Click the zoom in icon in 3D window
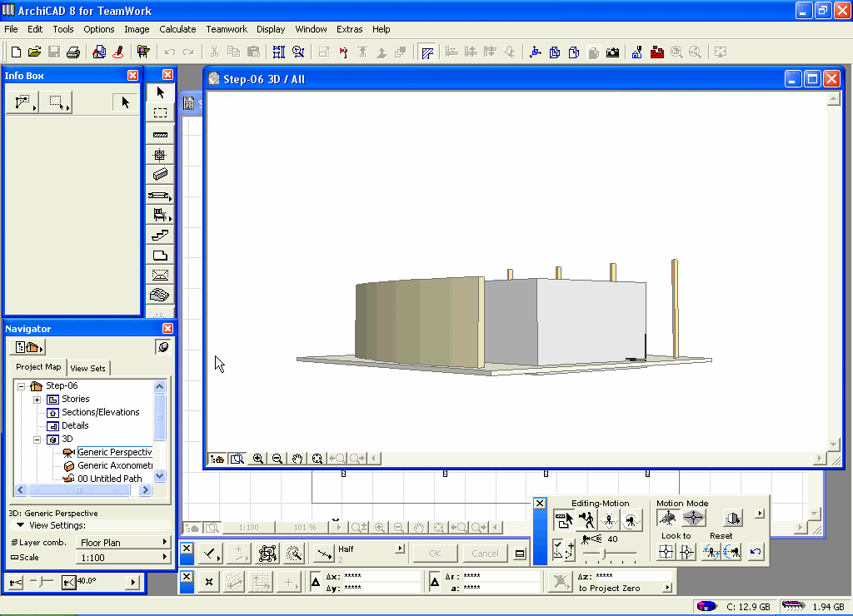The width and height of the screenshot is (853, 616). [x=258, y=459]
